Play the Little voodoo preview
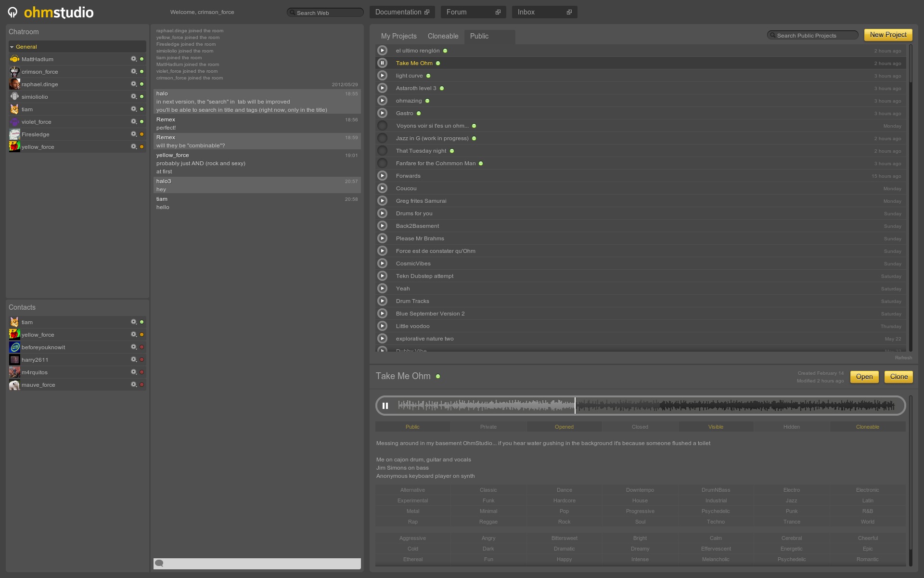 click(382, 326)
